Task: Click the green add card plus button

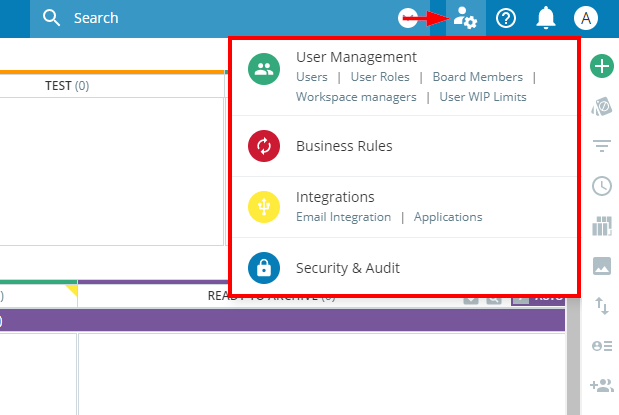Action: point(602,67)
